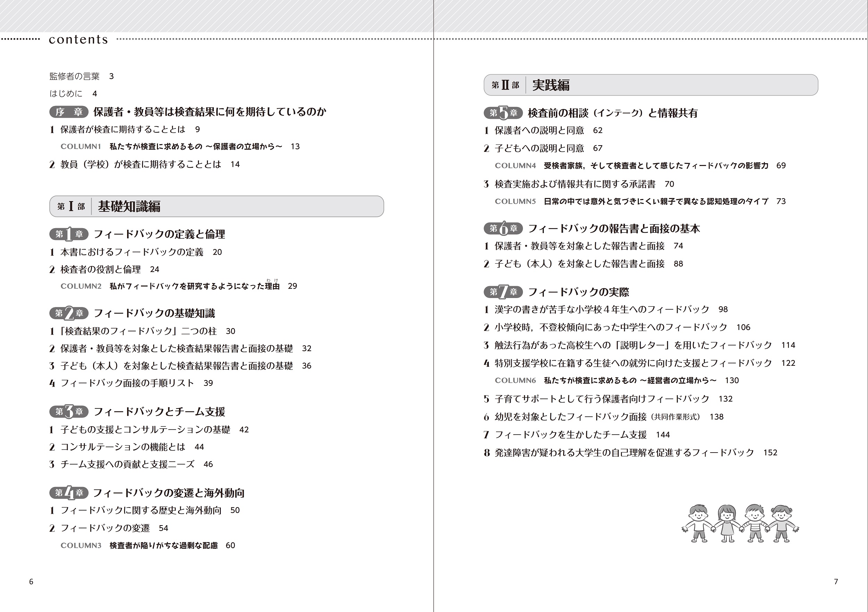Click the 第2章 chapter badge

click(69, 314)
